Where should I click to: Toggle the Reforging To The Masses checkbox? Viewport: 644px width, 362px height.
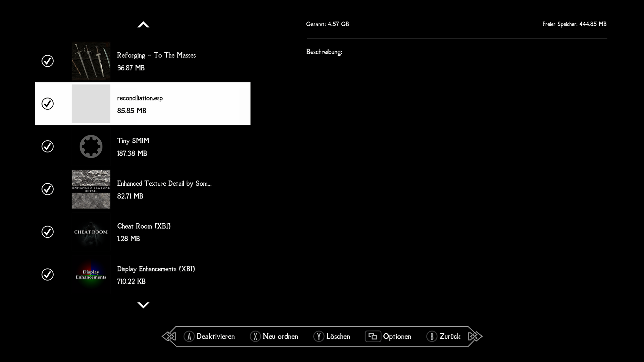pyautogui.click(x=48, y=61)
